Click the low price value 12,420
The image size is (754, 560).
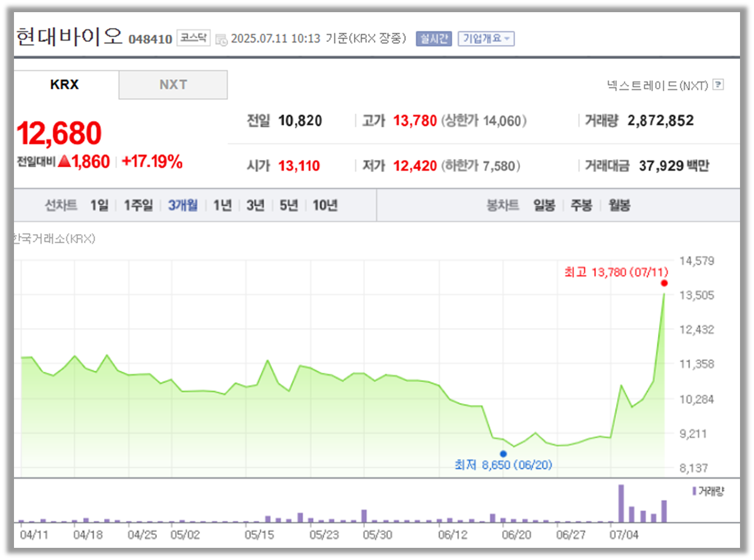(x=415, y=166)
